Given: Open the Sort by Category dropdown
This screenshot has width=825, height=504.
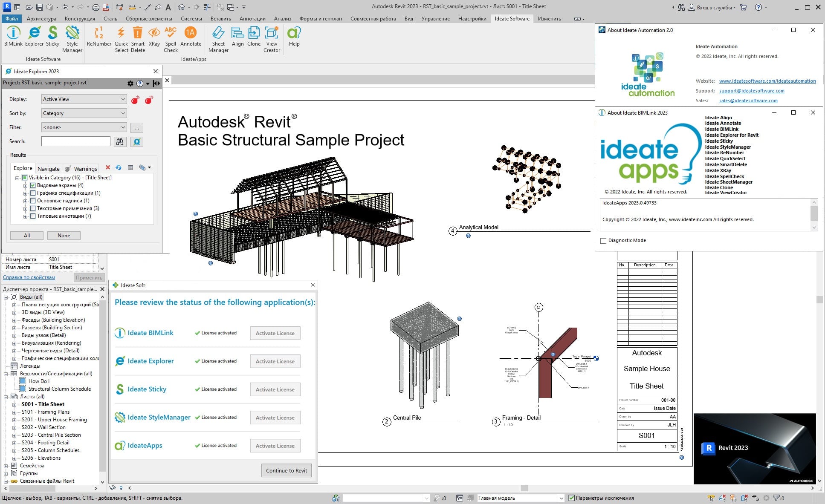Looking at the screenshot, I should pos(84,113).
